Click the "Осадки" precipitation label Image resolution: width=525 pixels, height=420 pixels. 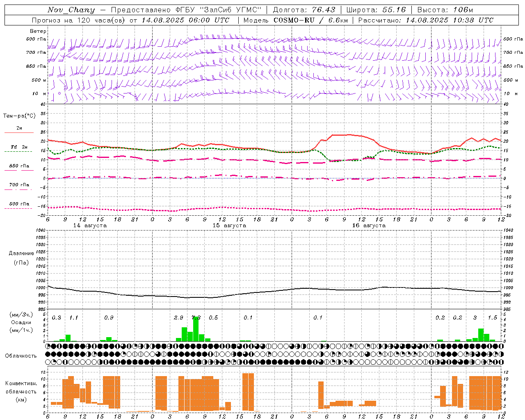[x=21, y=322]
